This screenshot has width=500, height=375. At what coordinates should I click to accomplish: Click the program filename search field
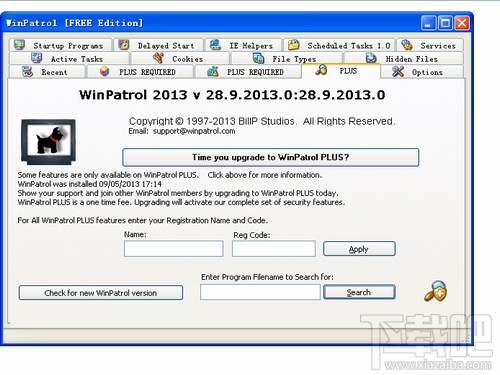(260, 292)
